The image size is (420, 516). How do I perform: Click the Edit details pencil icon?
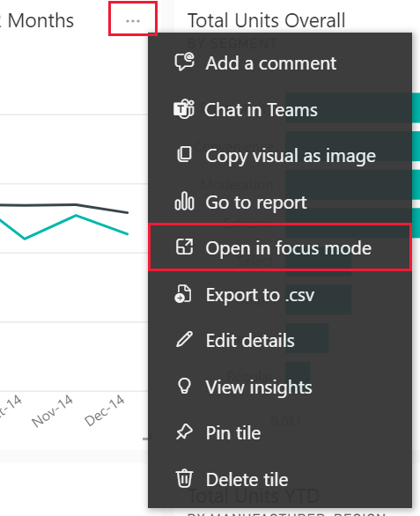(184, 339)
